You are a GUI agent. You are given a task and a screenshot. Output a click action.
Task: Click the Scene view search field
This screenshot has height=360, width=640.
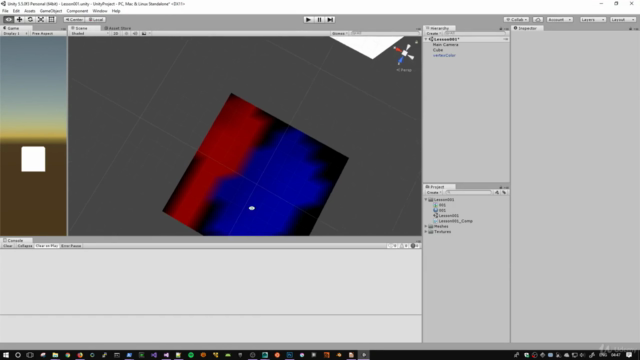[x=385, y=33]
